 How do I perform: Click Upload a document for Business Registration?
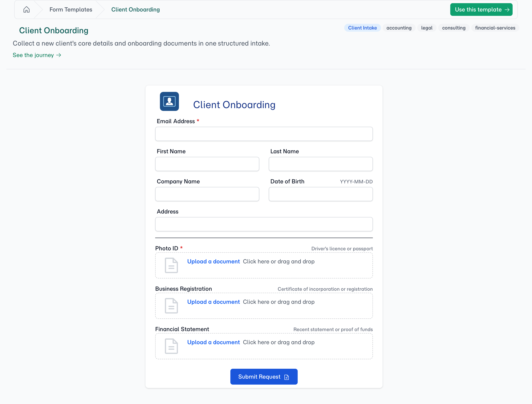tap(213, 302)
